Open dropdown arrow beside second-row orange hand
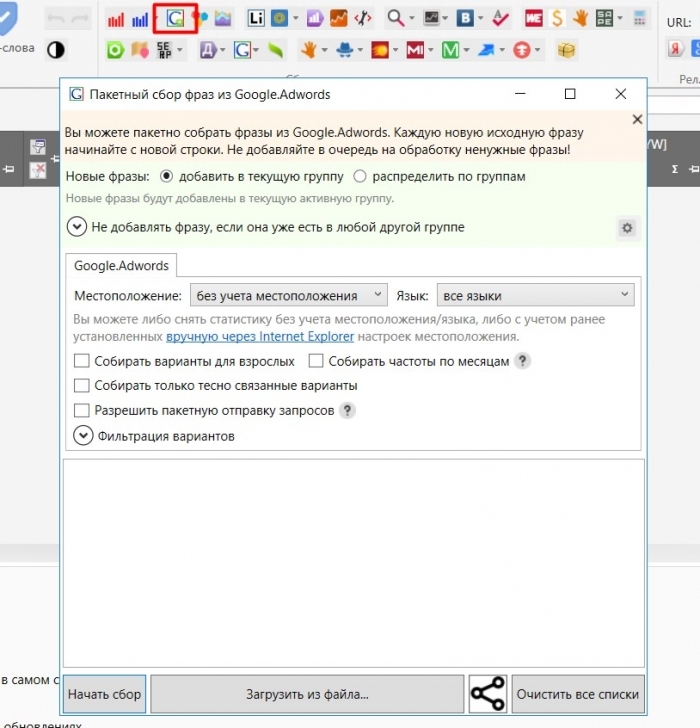This screenshot has height=728, width=700. pyautogui.click(x=324, y=50)
